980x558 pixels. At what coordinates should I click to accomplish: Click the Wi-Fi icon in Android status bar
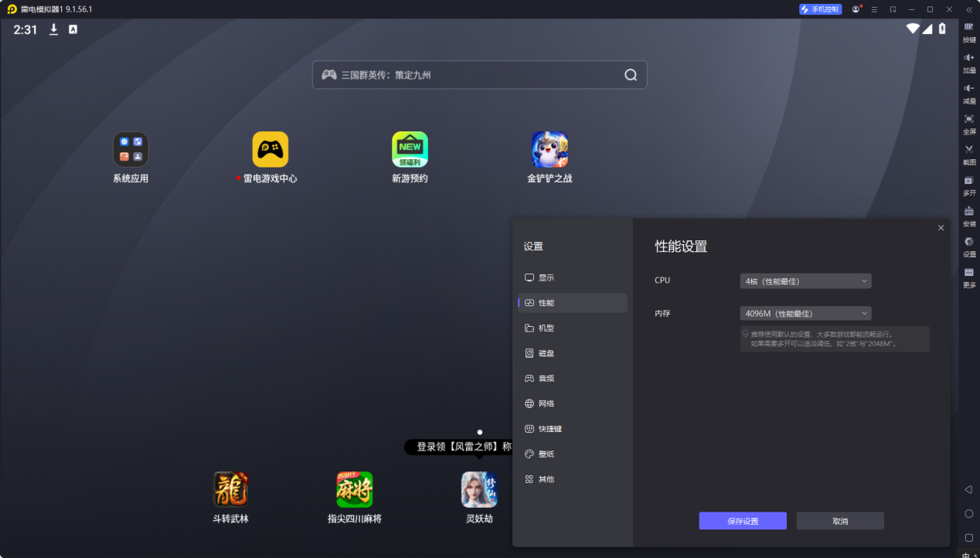point(913,29)
